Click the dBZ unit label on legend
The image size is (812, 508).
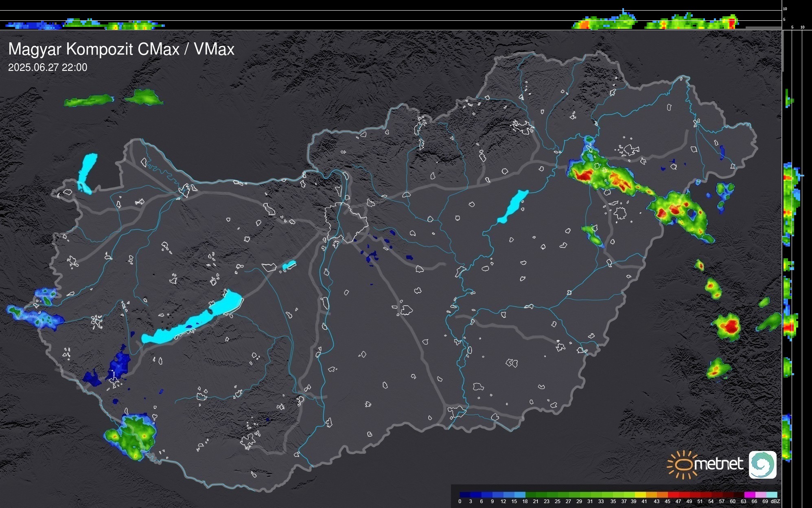click(x=775, y=501)
